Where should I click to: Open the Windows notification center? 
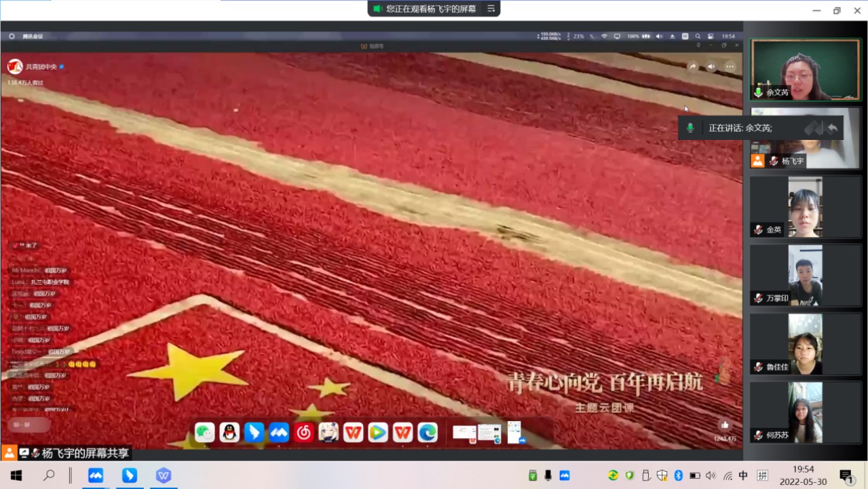(846, 475)
